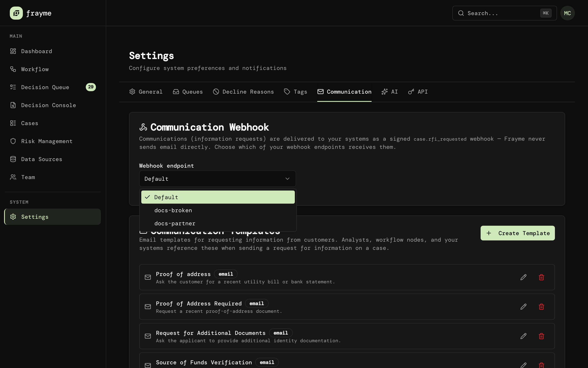588x368 pixels.
Task: Select the Proof of address title text
Action: [183, 274]
